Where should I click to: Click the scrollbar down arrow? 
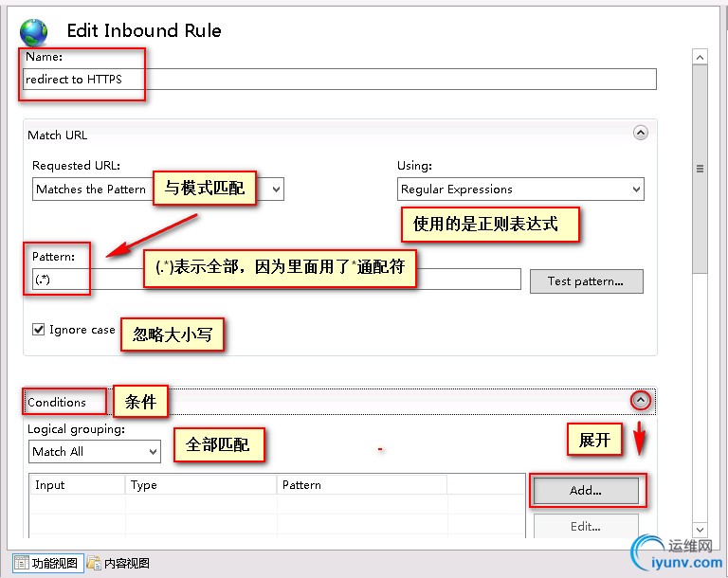(x=700, y=530)
